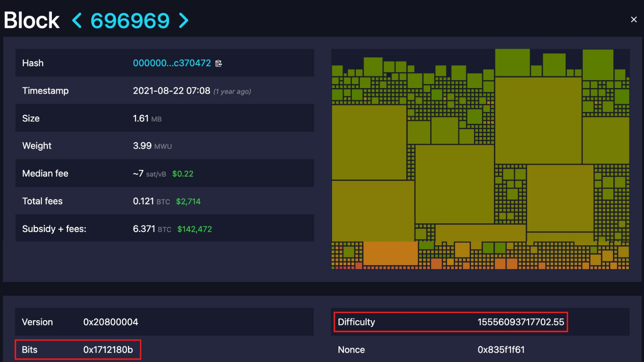The height and width of the screenshot is (362, 644).
Task: Click the Version value 0x20800004
Action: tap(110, 322)
